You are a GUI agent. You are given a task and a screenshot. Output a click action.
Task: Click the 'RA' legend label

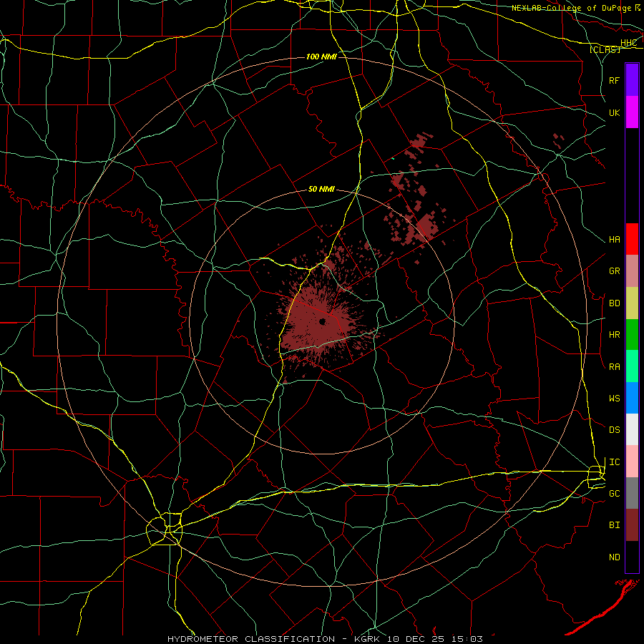pos(615,367)
